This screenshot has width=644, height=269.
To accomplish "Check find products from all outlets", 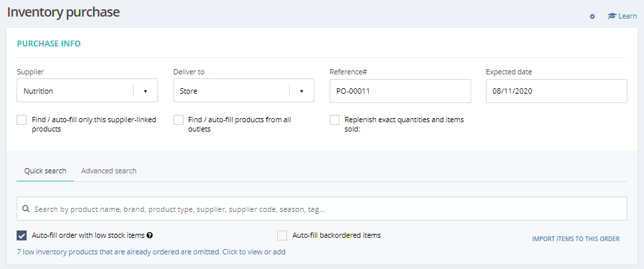I will pos(178,120).
